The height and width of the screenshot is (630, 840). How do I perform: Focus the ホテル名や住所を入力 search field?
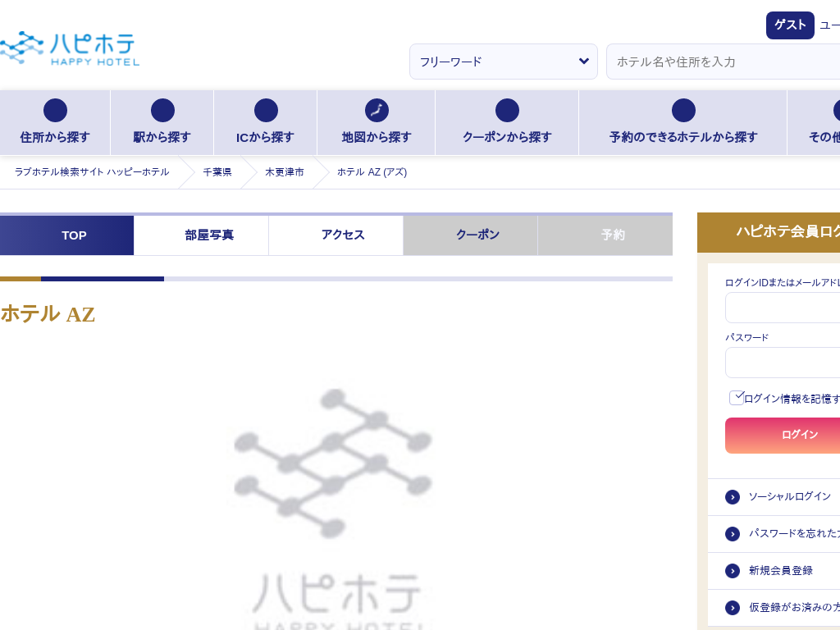(x=724, y=62)
